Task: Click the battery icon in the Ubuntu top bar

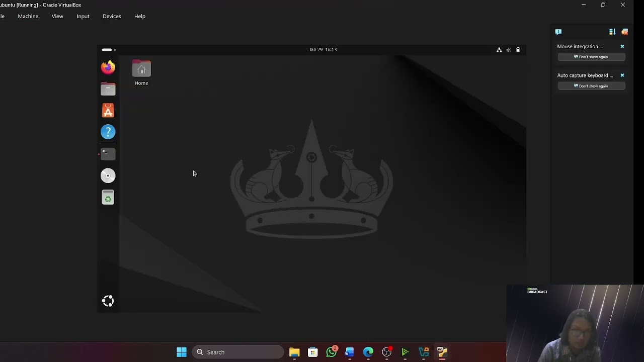Action: (518, 50)
